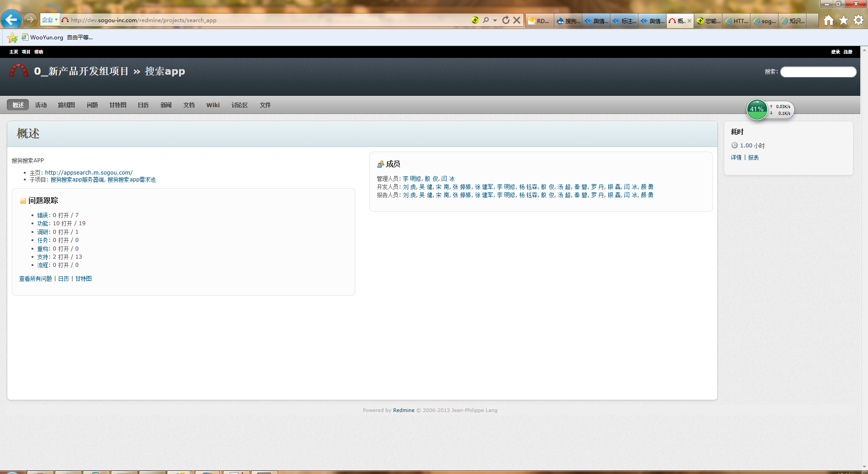
Task: Switch to the 您输... browser tab
Action: (708, 21)
